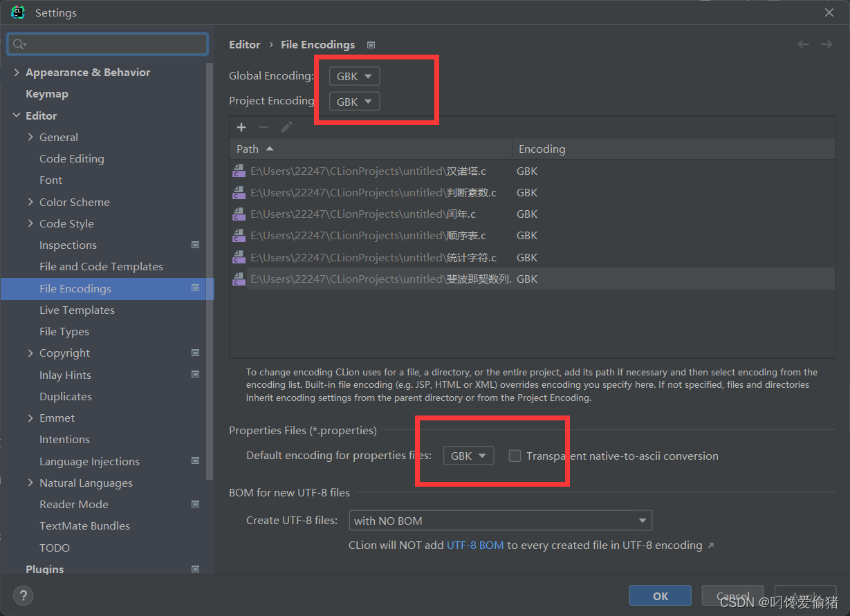Select Live Templates
The height and width of the screenshot is (616, 850).
(77, 310)
